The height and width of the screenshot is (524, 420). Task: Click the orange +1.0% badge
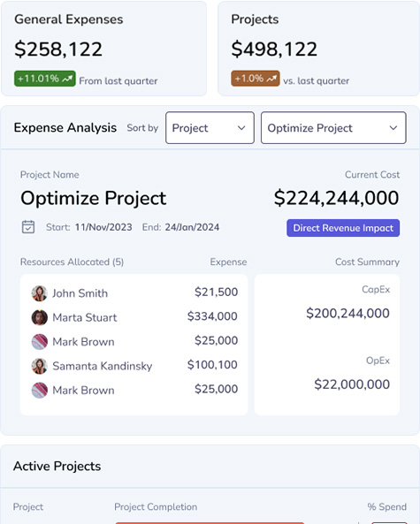click(x=256, y=79)
